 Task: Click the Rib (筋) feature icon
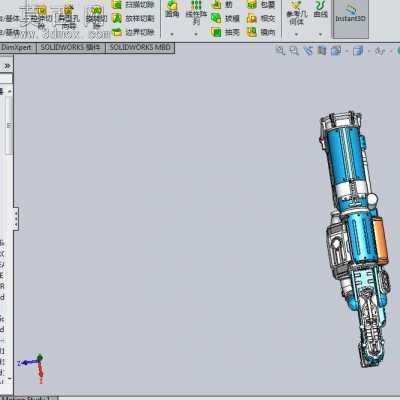216,5
